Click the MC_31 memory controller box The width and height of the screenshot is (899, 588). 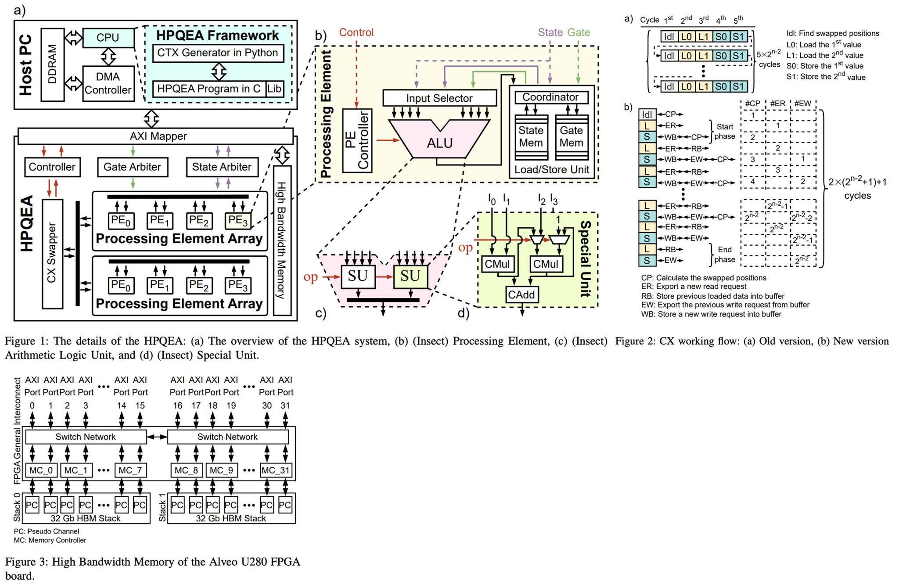pyautogui.click(x=275, y=470)
